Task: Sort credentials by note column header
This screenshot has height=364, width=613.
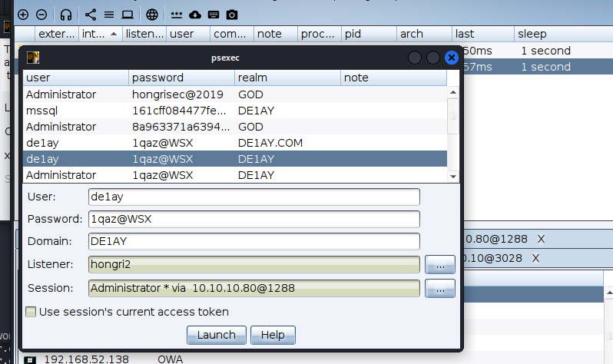Action: [393, 78]
